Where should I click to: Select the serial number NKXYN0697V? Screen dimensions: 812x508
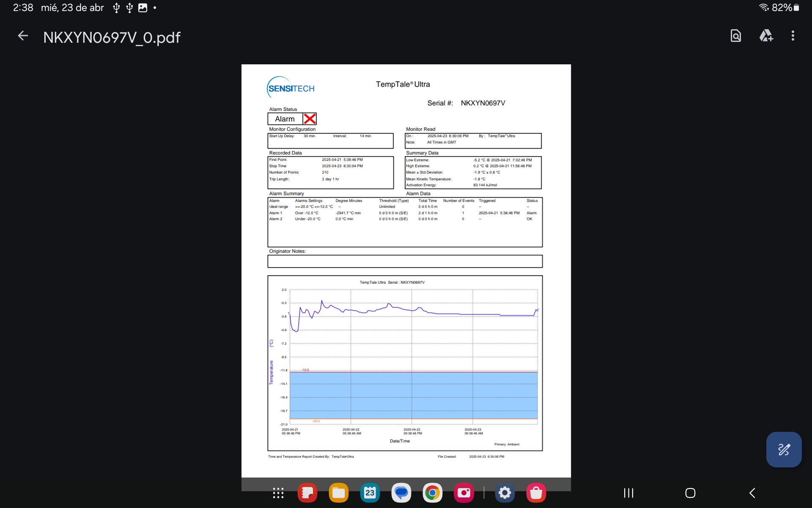click(483, 103)
